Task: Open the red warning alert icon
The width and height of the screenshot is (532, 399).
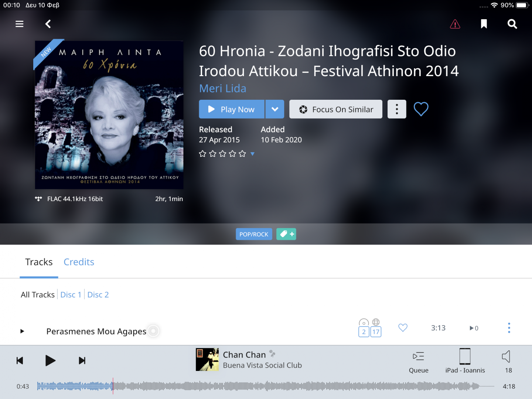Action: point(455,24)
